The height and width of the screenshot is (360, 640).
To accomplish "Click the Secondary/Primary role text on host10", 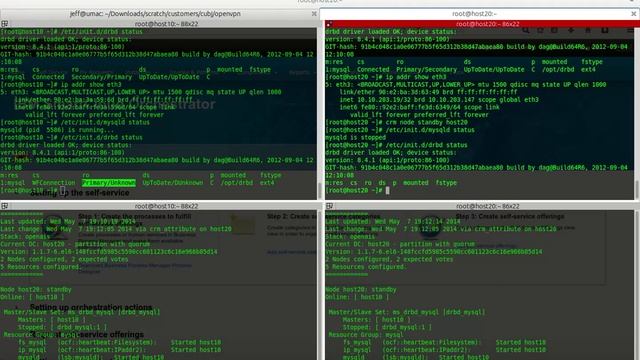I will (102, 77).
